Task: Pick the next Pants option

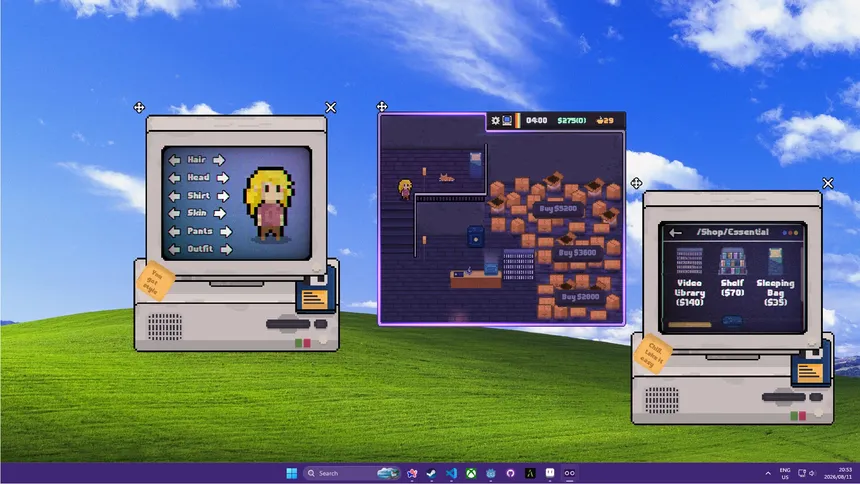Action: (x=225, y=232)
